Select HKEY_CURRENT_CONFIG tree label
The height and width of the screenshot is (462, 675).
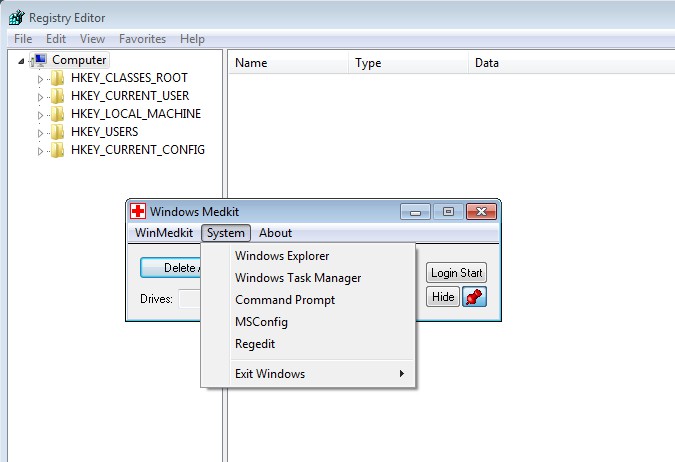[138, 150]
